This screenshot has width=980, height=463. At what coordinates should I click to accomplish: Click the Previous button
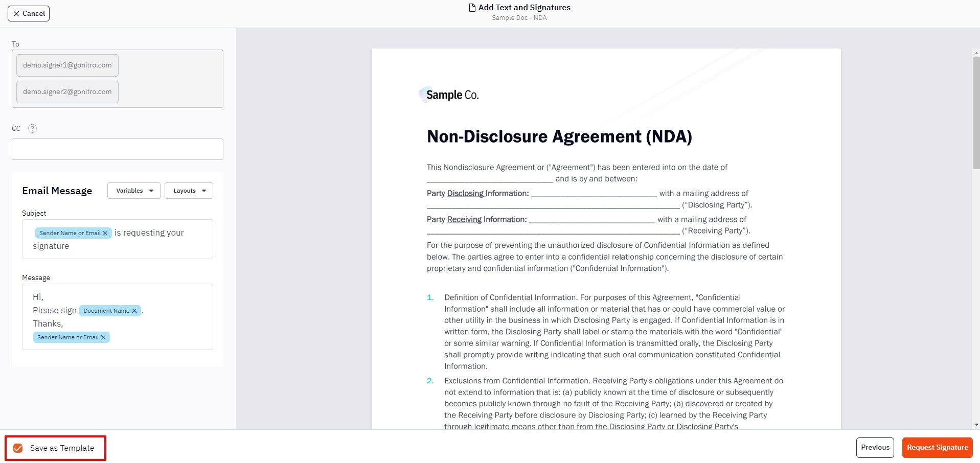[875, 447]
